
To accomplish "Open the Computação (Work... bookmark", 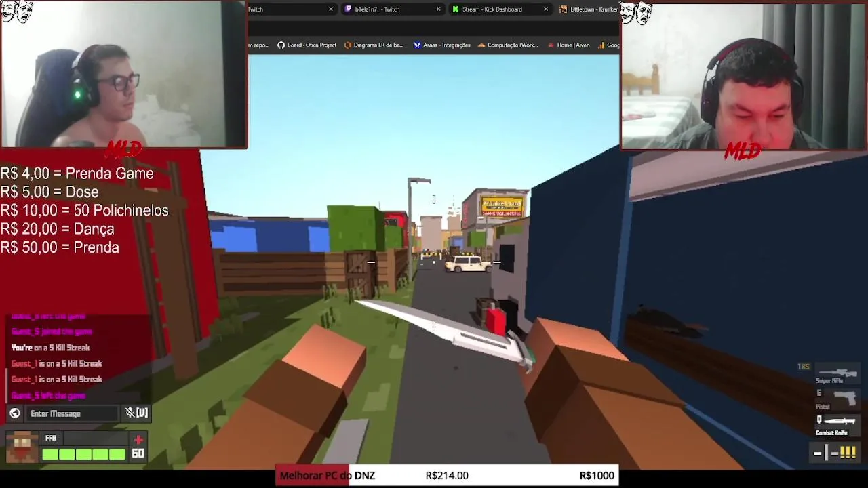I will (x=508, y=45).
